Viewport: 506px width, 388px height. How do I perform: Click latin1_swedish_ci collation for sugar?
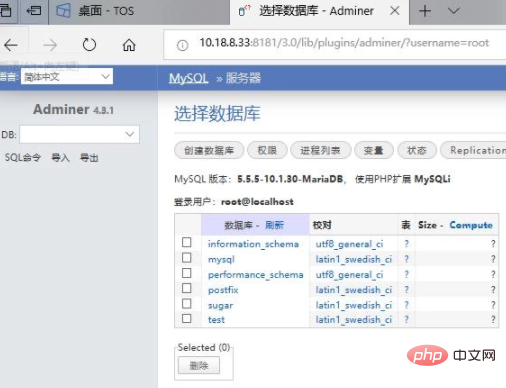[354, 305]
